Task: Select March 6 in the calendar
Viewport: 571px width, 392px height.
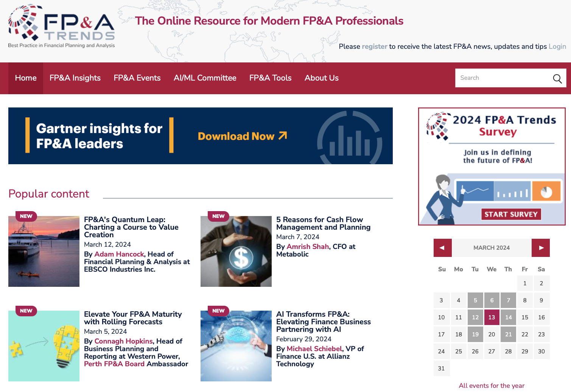Action: 492,300
